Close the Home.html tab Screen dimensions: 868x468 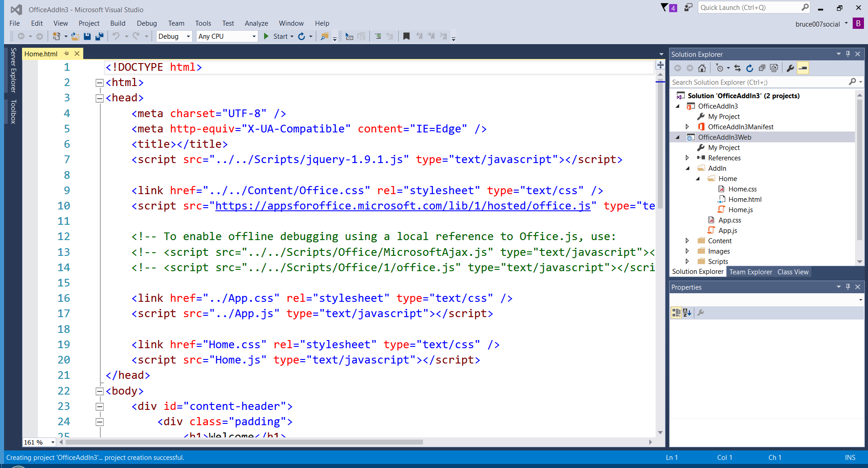coord(77,54)
